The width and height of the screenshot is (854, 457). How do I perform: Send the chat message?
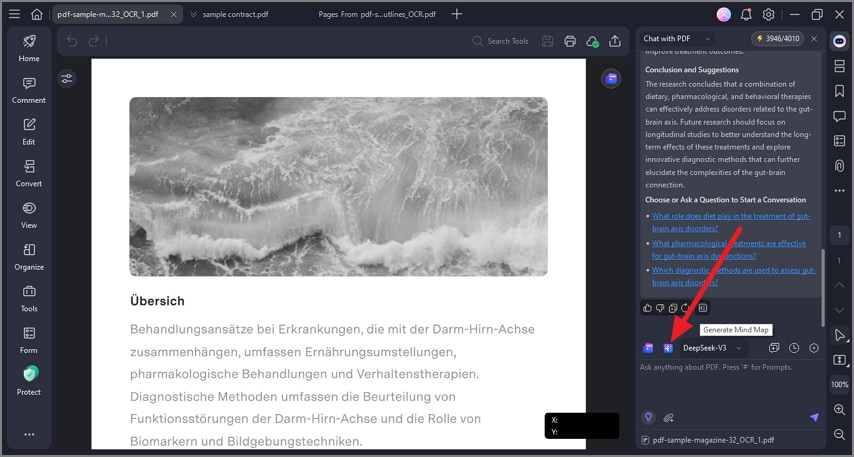click(814, 417)
